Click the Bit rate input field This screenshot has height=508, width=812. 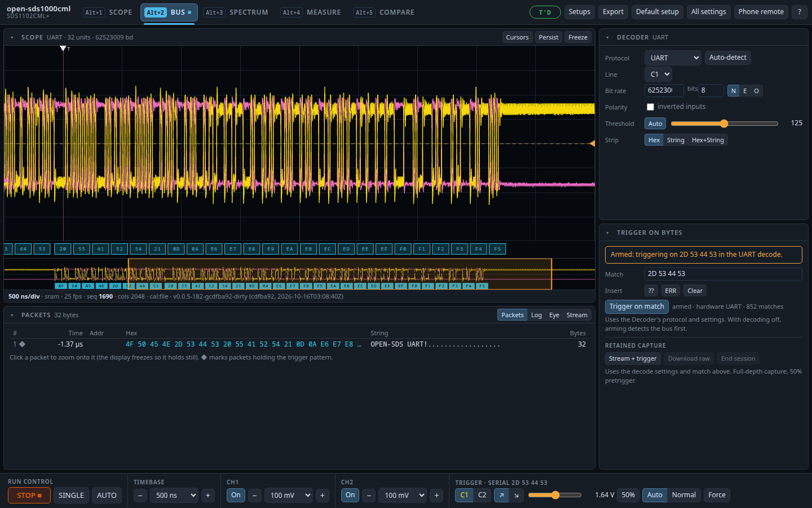click(x=664, y=90)
